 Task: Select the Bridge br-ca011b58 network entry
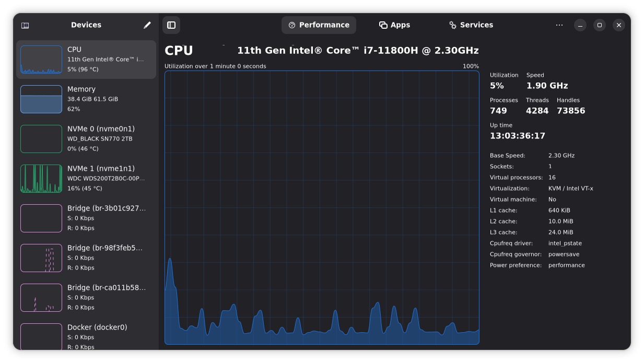[86, 298]
